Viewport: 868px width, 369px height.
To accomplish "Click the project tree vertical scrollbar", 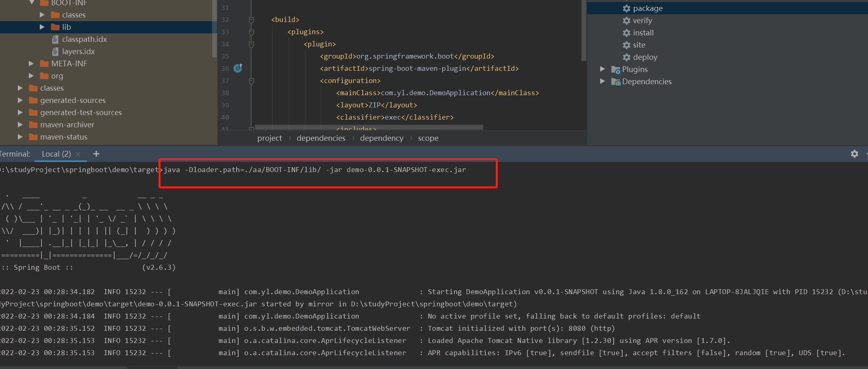I will click(x=214, y=28).
